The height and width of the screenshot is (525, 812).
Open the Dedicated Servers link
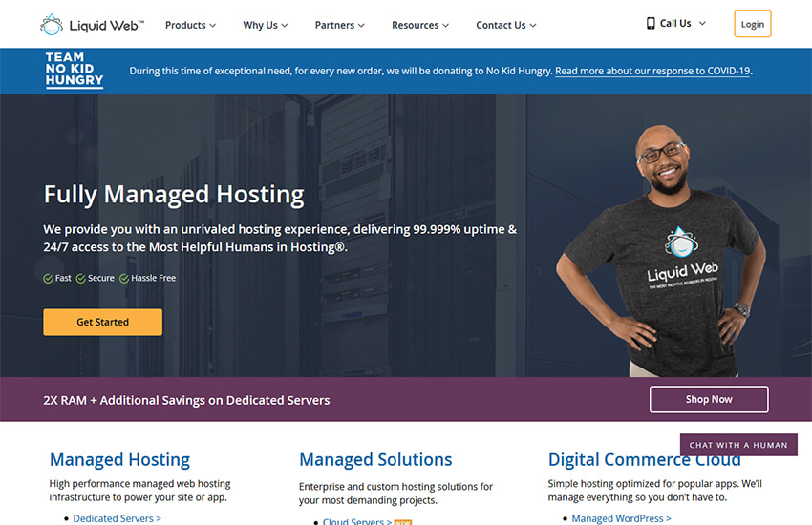point(118,518)
